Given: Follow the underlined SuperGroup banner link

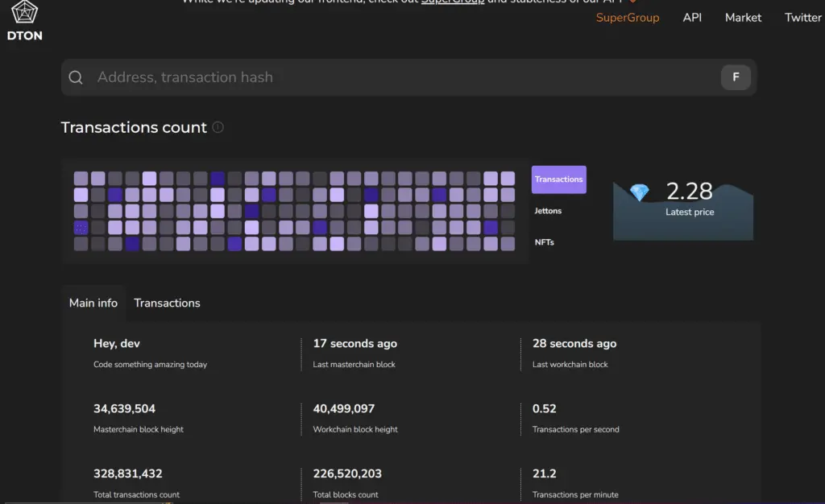Looking at the screenshot, I should pyautogui.click(x=453, y=2).
